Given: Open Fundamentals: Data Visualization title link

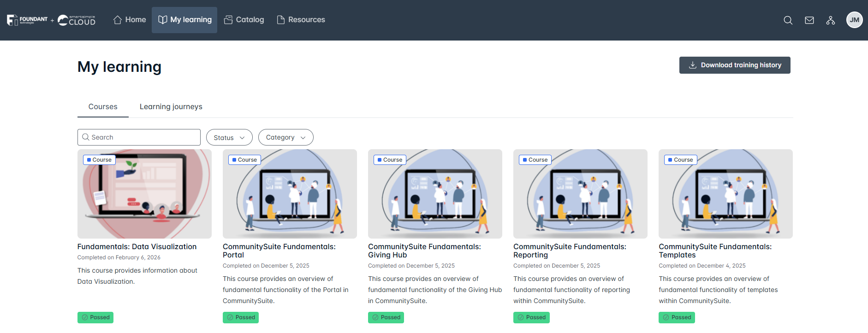Looking at the screenshot, I should 137,247.
